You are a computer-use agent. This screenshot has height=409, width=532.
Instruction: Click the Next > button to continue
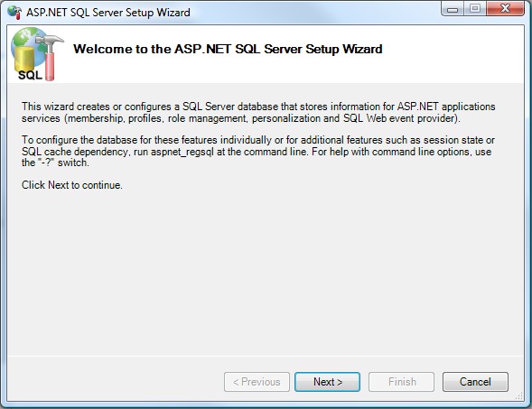(x=327, y=382)
